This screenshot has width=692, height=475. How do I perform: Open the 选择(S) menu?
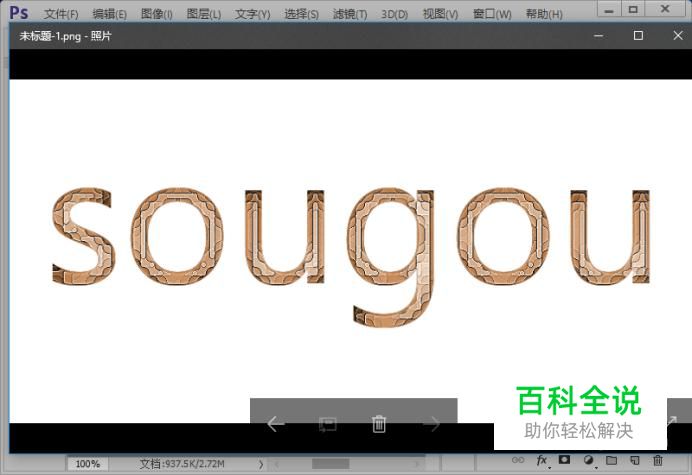coord(301,14)
